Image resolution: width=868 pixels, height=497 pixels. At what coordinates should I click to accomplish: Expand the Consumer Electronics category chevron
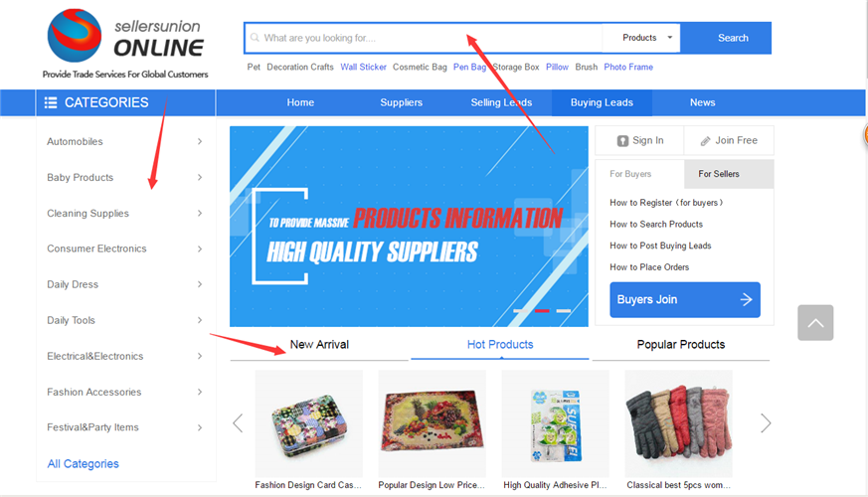(200, 249)
